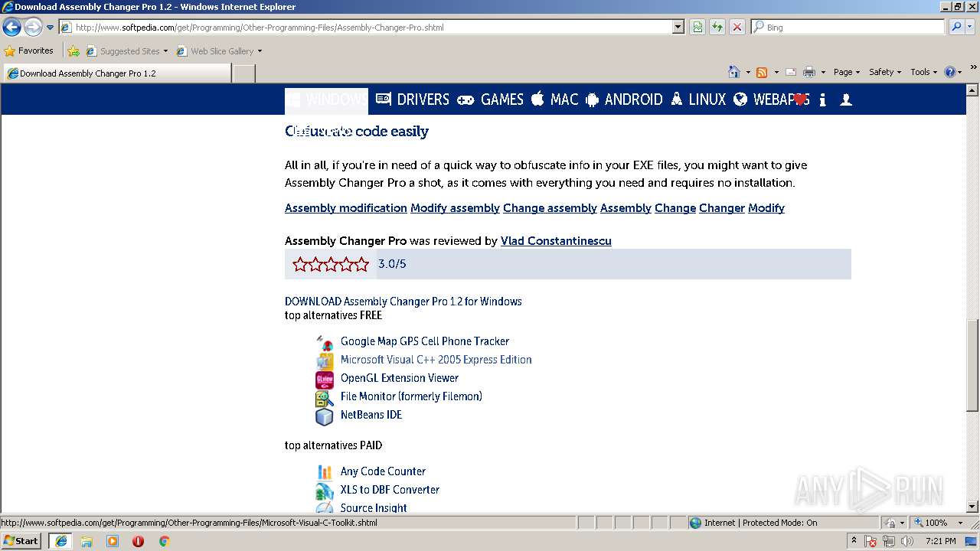Click the Compatibility View icon
Viewport: 980px width, 551px height.
pyautogui.click(x=697, y=27)
